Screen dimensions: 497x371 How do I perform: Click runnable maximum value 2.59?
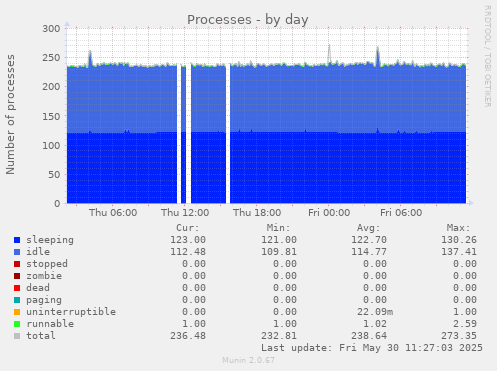click(465, 324)
